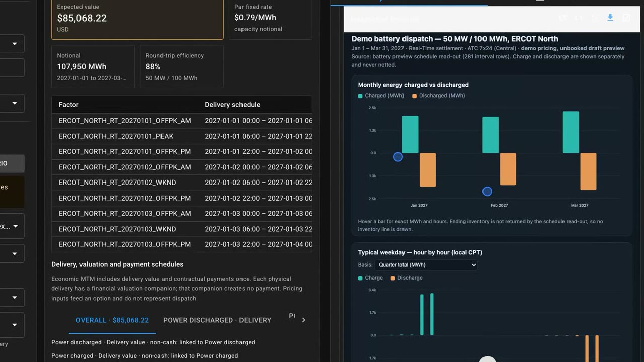Toggle Charged (MWh) legend series

click(381, 96)
